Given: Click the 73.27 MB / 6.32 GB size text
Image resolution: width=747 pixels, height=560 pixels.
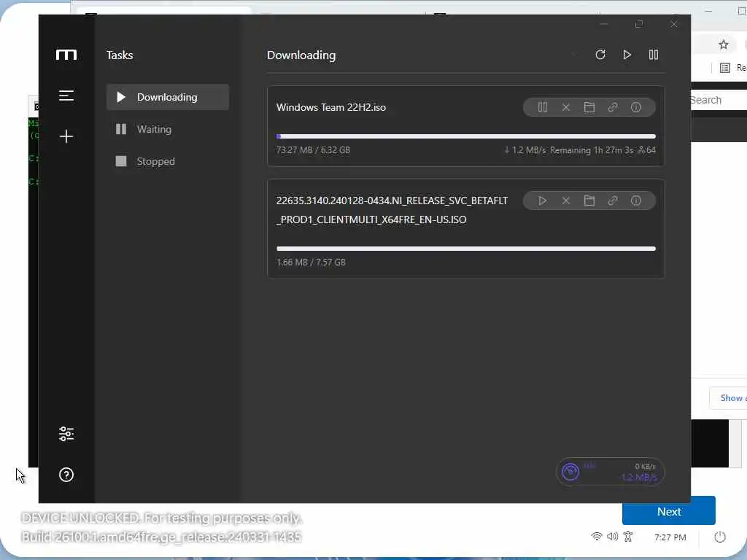Looking at the screenshot, I should click(x=313, y=150).
